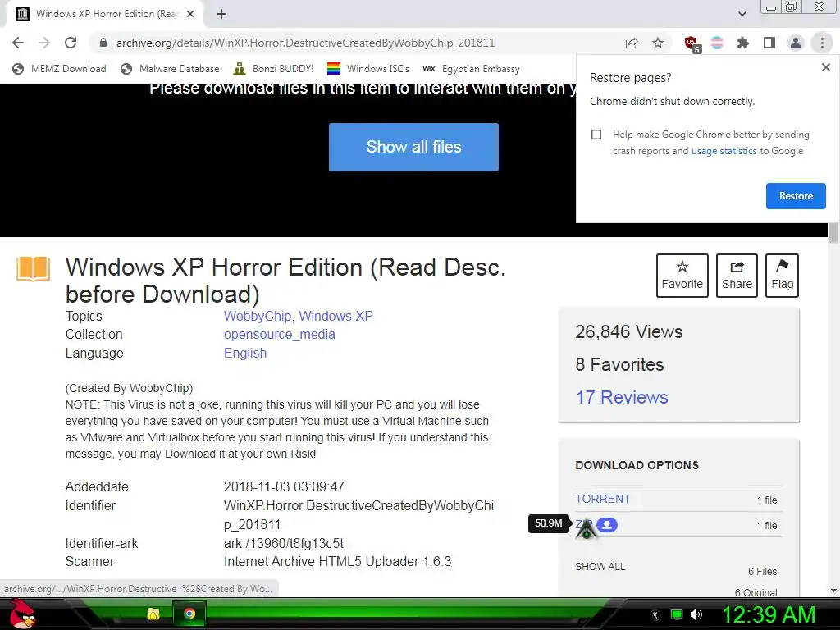840x630 pixels.
Task: Click the striped flag extension icon
Action: tap(717, 43)
